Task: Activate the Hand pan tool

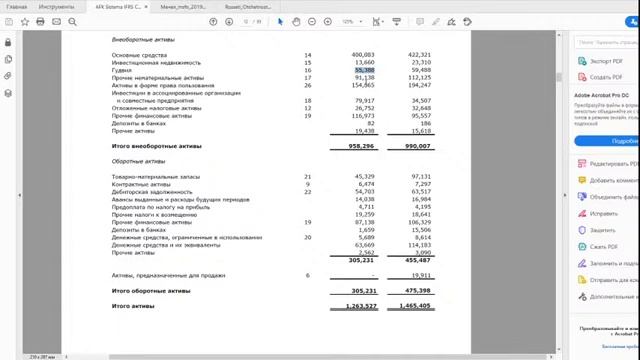Action: pyautogui.click(x=296, y=22)
